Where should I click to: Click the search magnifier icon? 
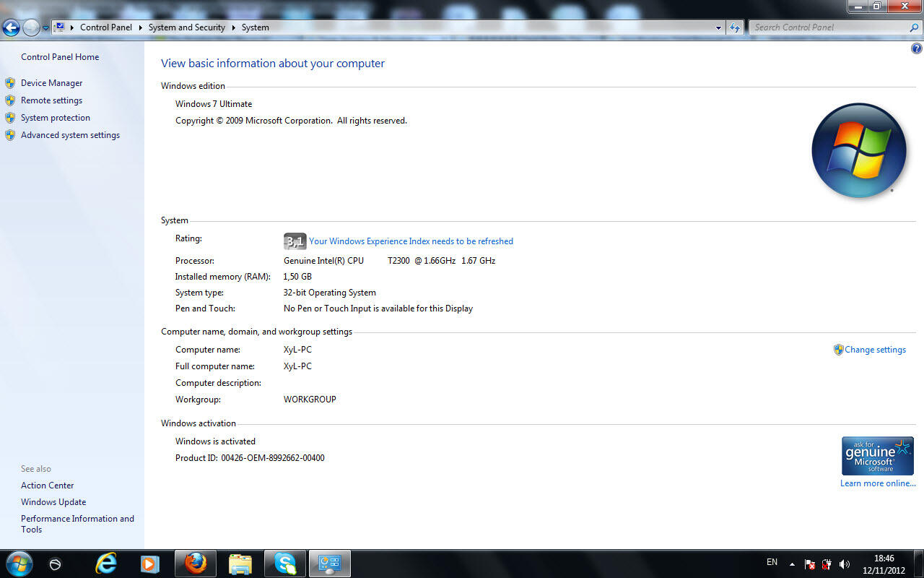[x=915, y=27]
